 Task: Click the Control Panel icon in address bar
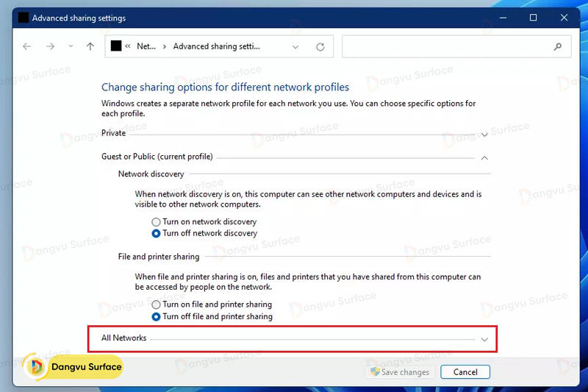click(115, 46)
